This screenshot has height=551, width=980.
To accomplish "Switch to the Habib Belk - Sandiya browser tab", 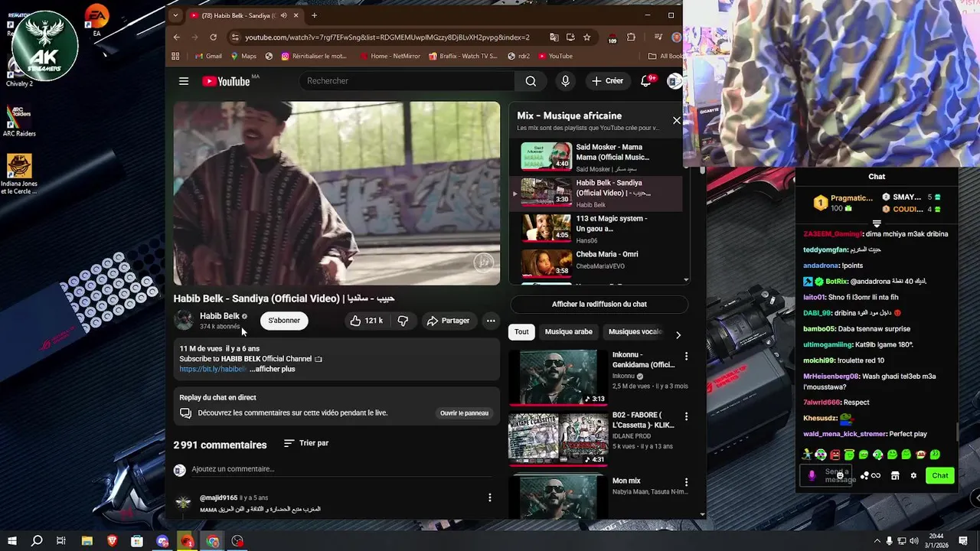I will [243, 15].
